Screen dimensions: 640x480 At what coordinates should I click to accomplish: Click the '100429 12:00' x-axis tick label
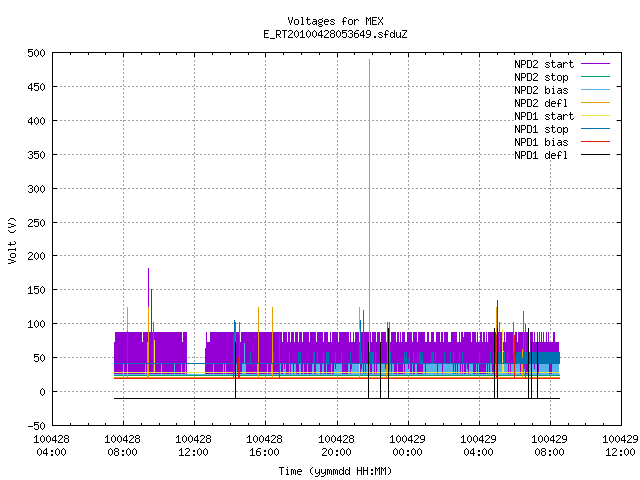pyautogui.click(x=620, y=446)
